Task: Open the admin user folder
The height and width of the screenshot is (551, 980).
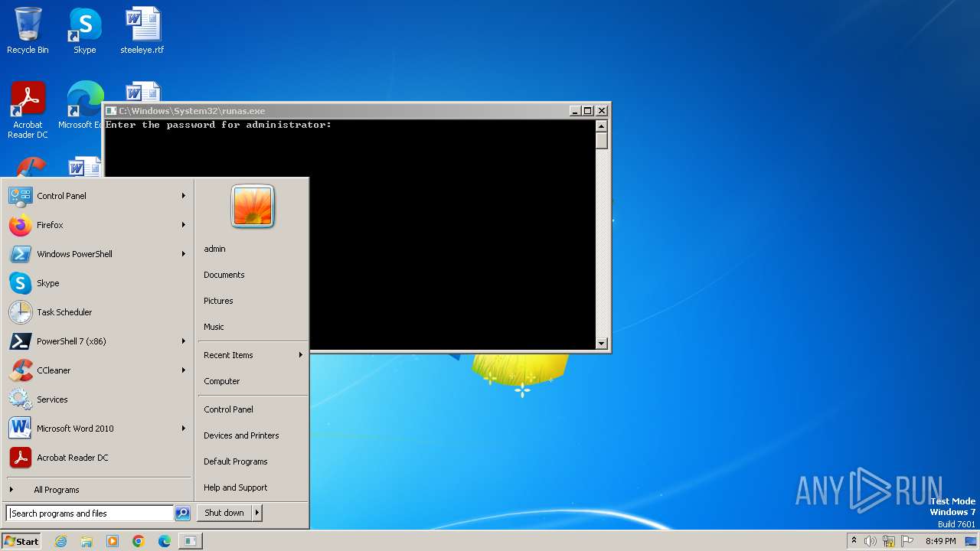Action: tap(253, 249)
